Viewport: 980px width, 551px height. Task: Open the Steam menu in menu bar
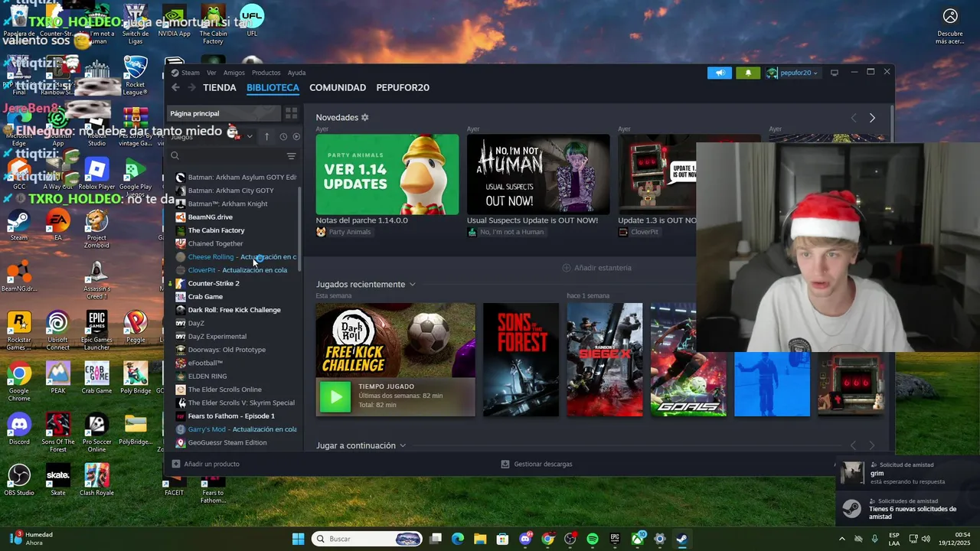[x=191, y=73]
